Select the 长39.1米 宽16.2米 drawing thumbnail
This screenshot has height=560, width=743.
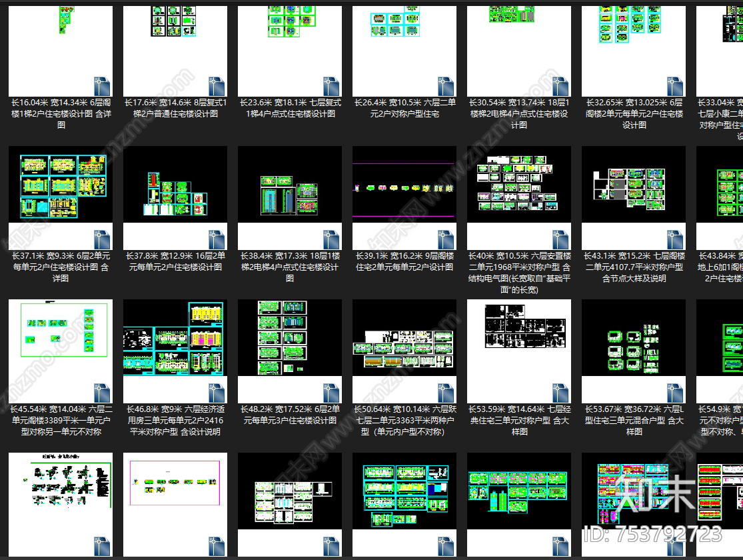404,198
